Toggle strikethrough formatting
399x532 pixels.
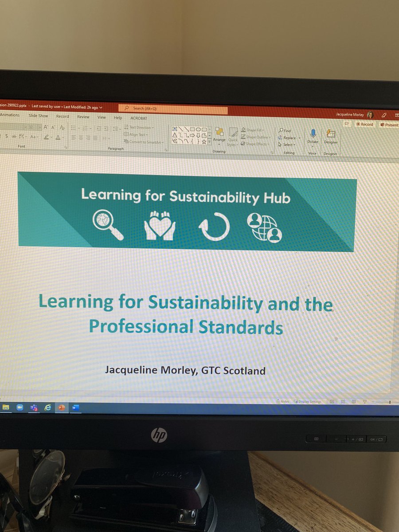tap(14, 137)
